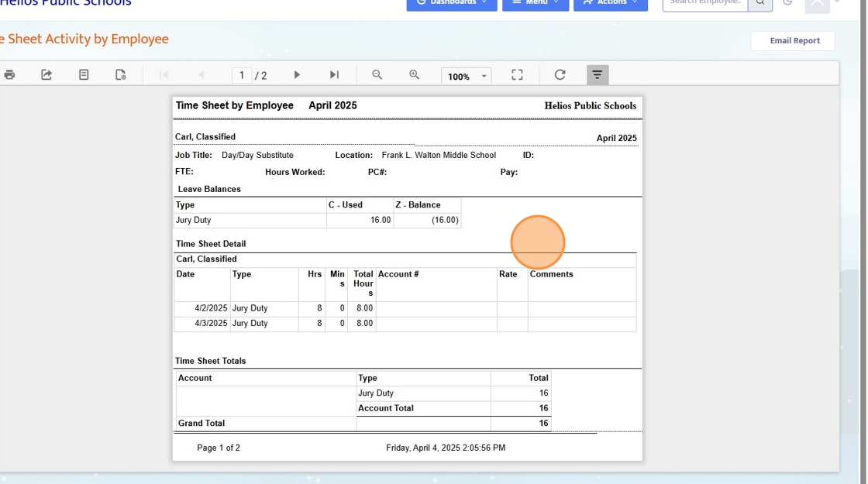Refresh the report viewer
The image size is (868, 484).
tap(560, 75)
